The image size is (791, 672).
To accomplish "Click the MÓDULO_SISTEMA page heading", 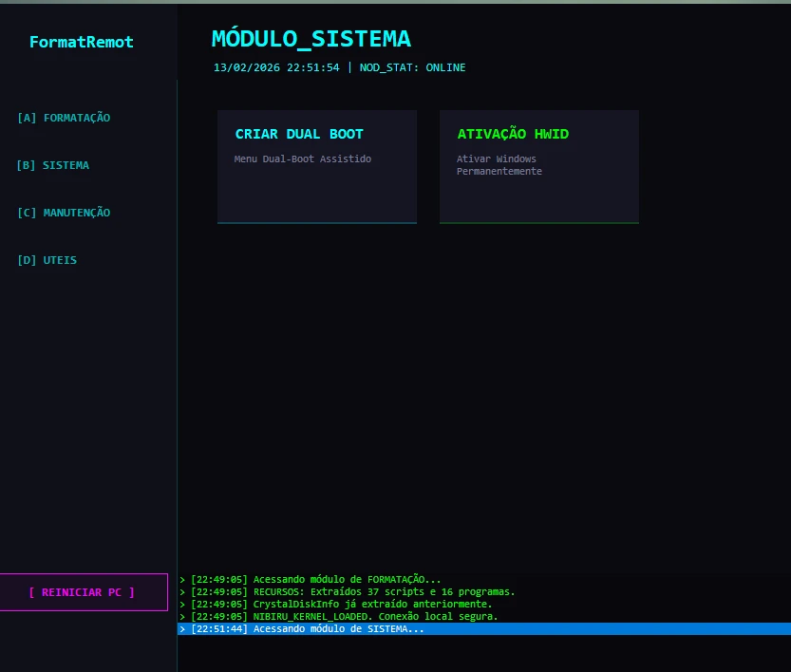I will [311, 39].
